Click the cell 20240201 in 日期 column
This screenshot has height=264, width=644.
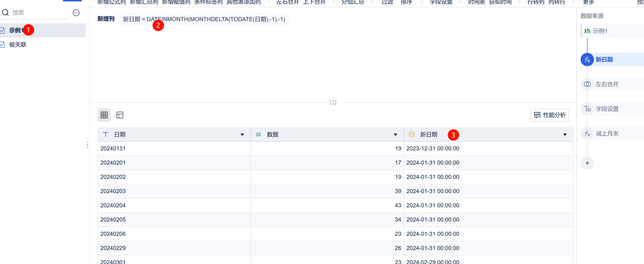click(174, 163)
